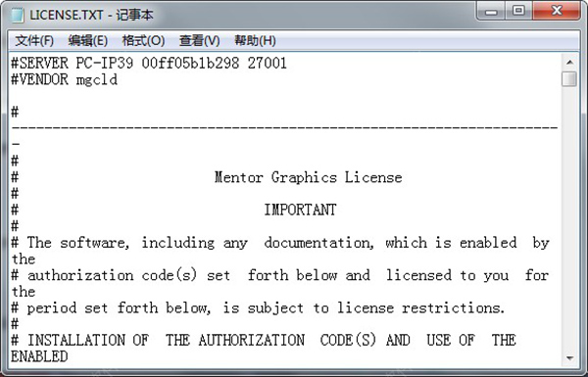
Task: Click the scrollbar down arrow
Action: [x=569, y=358]
